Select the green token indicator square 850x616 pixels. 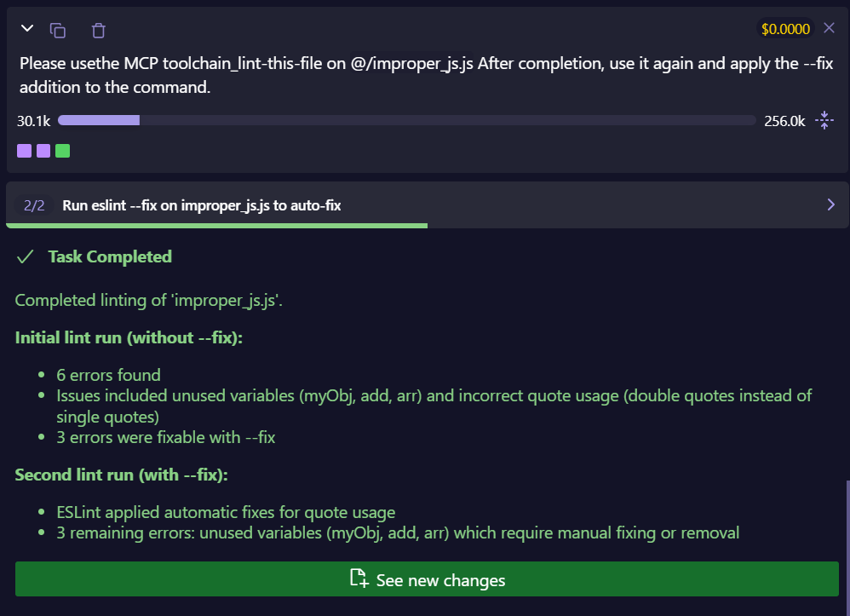pos(62,150)
